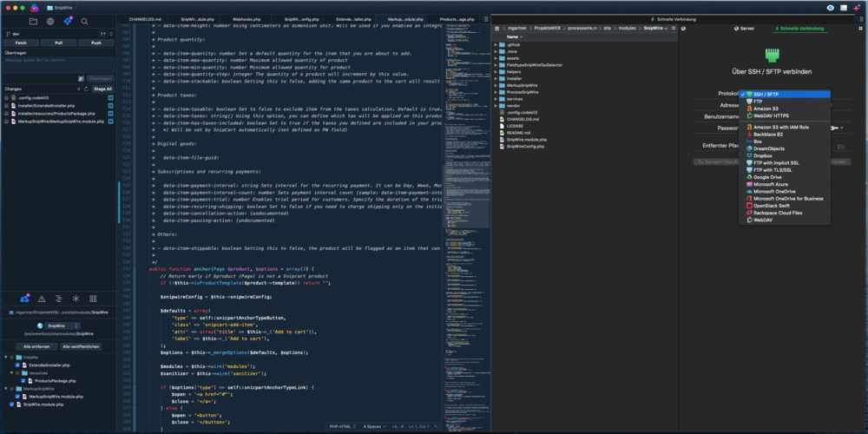Open the sidebar search magnifier icon
The image size is (868, 434).
tap(84, 21)
